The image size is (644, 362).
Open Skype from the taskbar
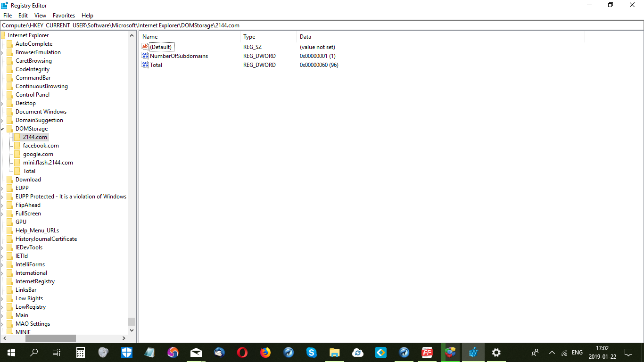pos(311,353)
